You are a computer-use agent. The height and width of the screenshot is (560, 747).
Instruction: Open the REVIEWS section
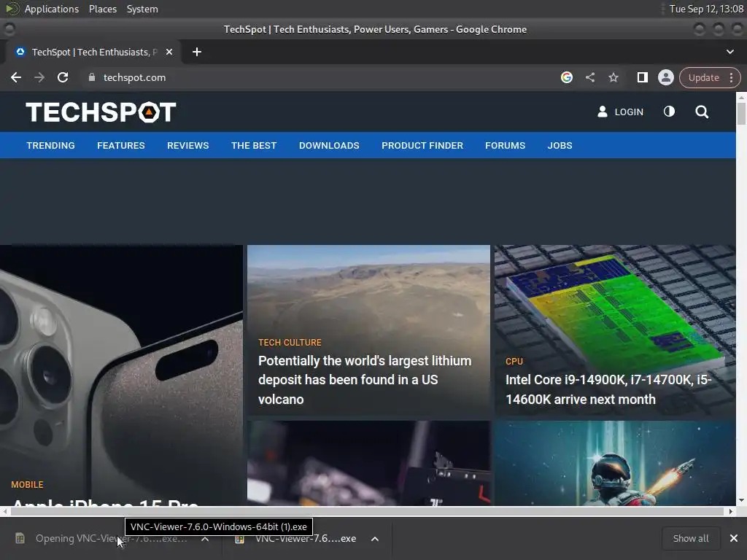[187, 146]
